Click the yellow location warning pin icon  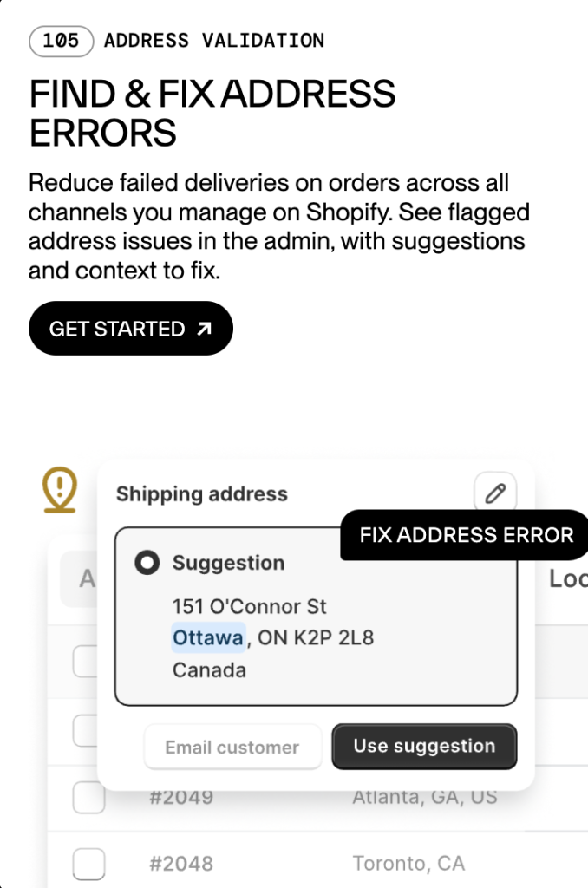click(60, 490)
